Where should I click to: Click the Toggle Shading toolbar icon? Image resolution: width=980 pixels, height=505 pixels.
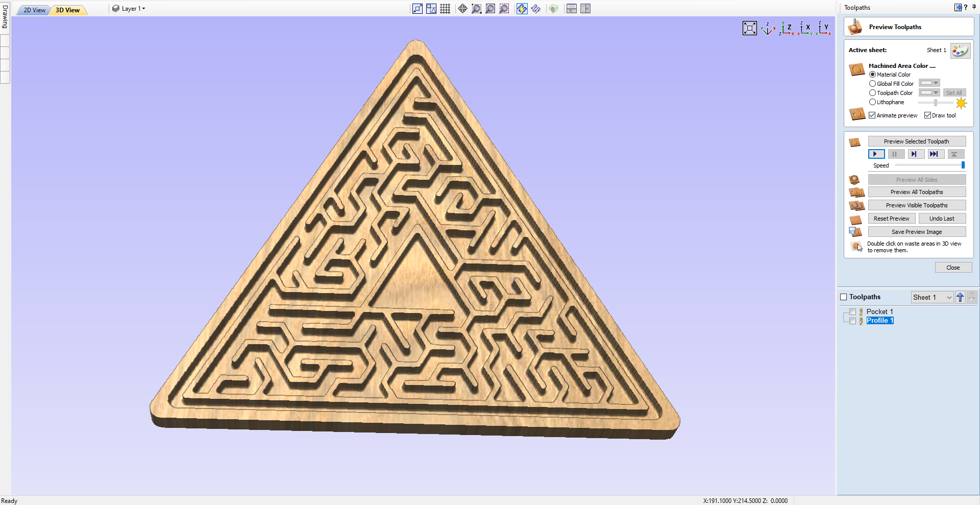(522, 8)
